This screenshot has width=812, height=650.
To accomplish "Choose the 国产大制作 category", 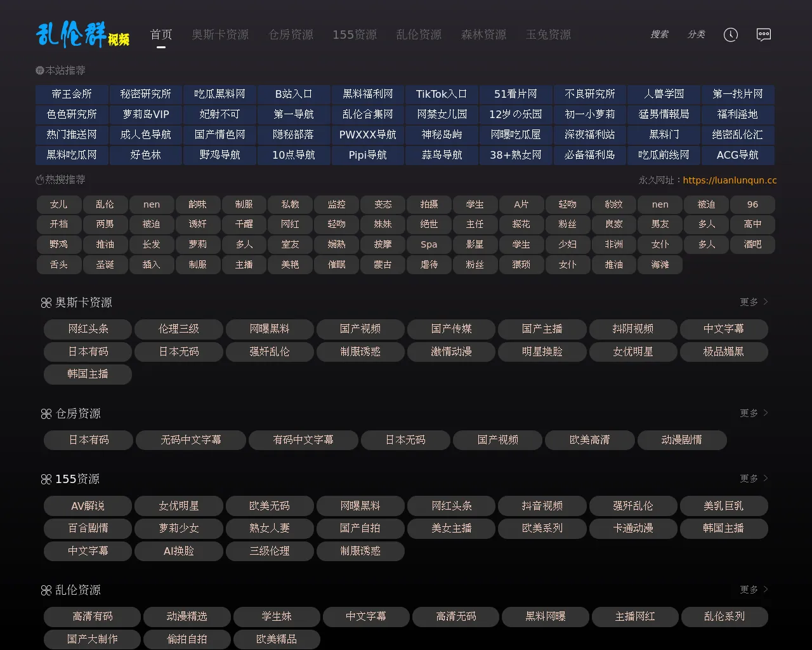I will [93, 639].
